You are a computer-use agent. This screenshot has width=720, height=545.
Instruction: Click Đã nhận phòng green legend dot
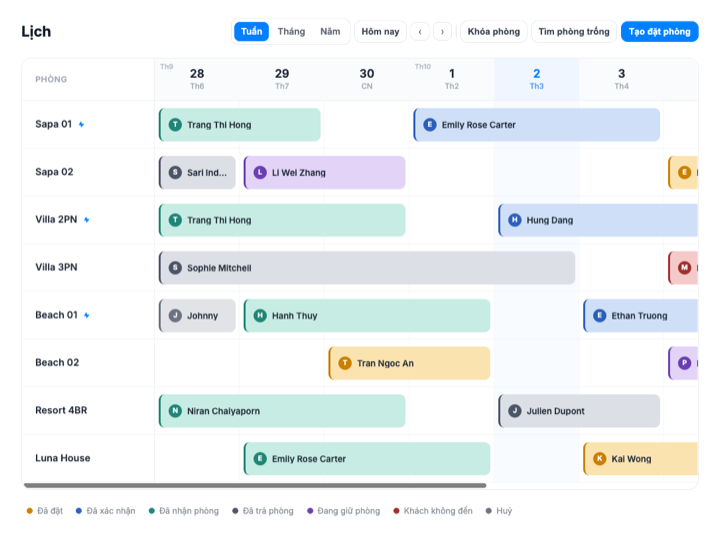coord(152,511)
